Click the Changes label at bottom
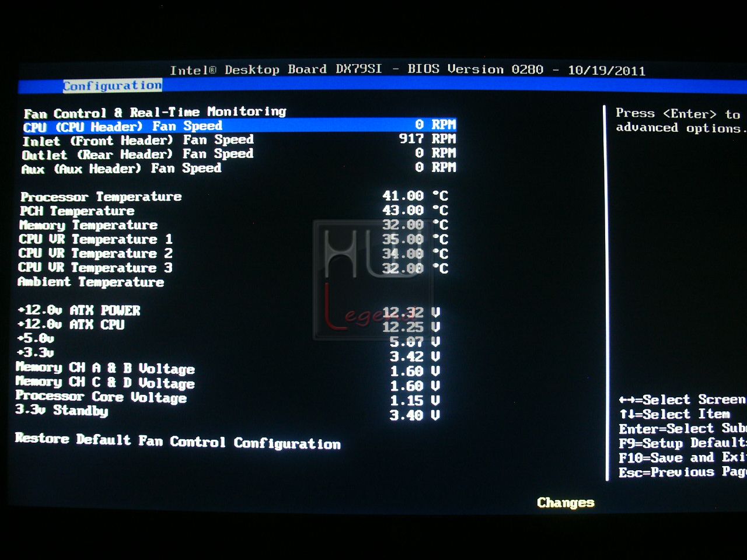747x560 pixels. 566,503
